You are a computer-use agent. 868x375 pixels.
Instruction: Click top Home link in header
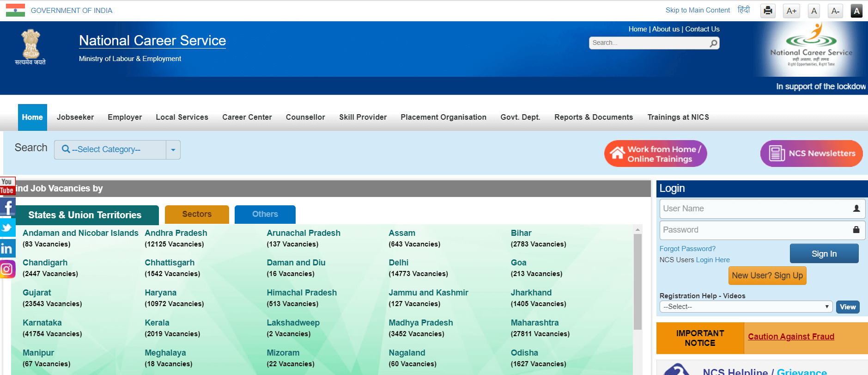pos(637,29)
